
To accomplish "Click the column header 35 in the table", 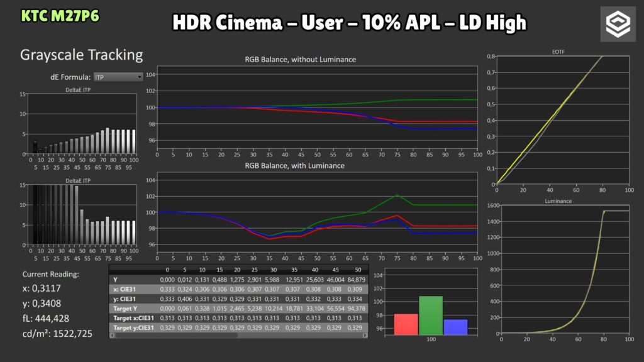I will [294, 270].
